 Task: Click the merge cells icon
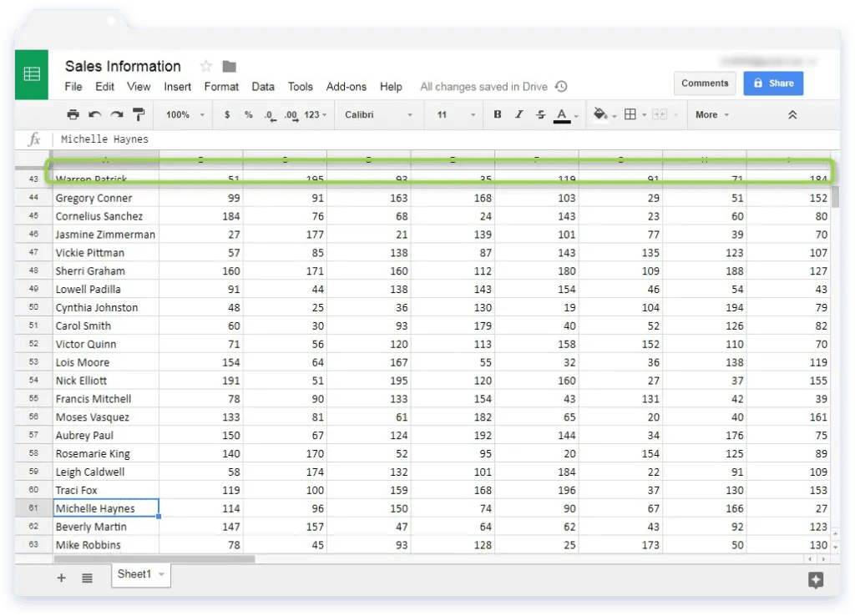(660, 114)
